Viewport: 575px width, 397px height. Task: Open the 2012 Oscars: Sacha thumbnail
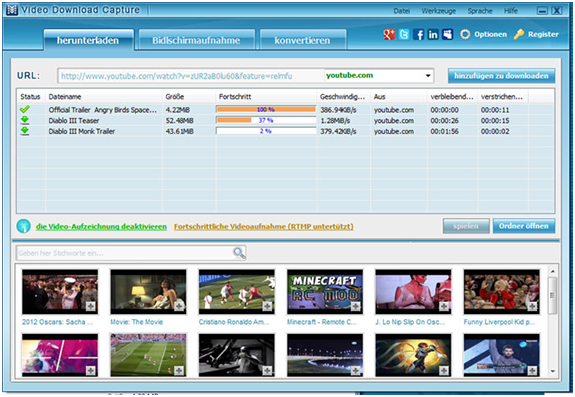click(x=60, y=292)
